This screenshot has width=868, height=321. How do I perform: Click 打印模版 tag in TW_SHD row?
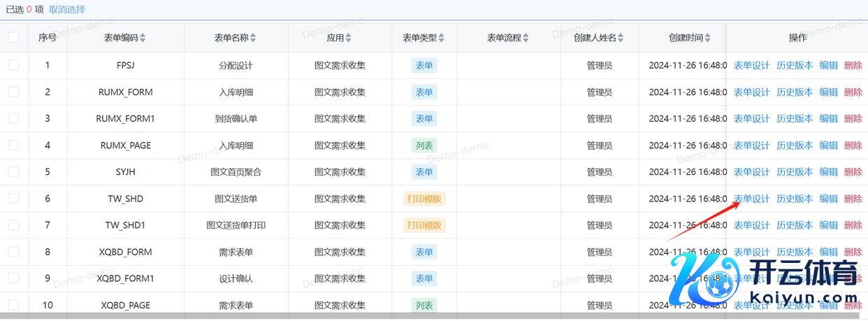click(x=424, y=199)
